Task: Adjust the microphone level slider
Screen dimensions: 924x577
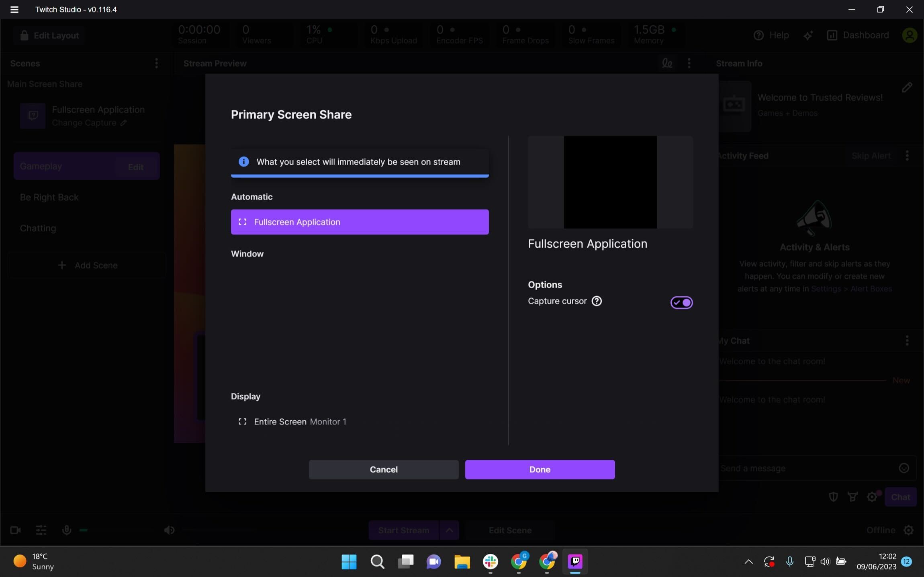Action: (x=117, y=530)
